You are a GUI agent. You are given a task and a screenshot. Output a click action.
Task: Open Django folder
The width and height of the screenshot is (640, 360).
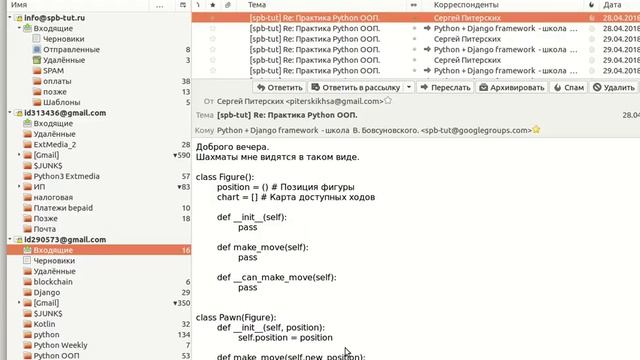coord(47,292)
